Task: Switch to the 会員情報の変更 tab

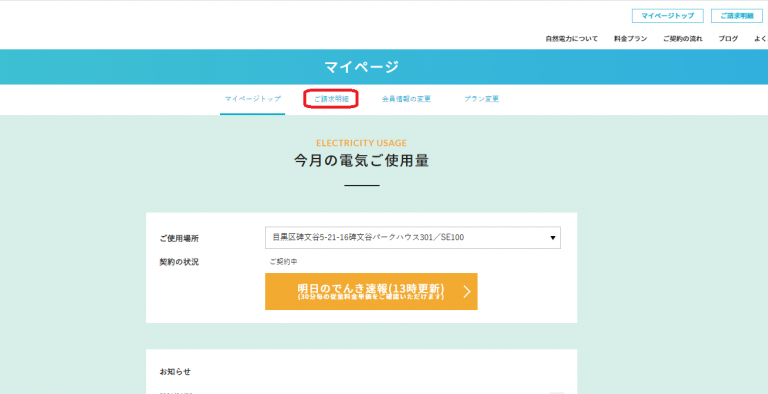Action: [x=406, y=99]
